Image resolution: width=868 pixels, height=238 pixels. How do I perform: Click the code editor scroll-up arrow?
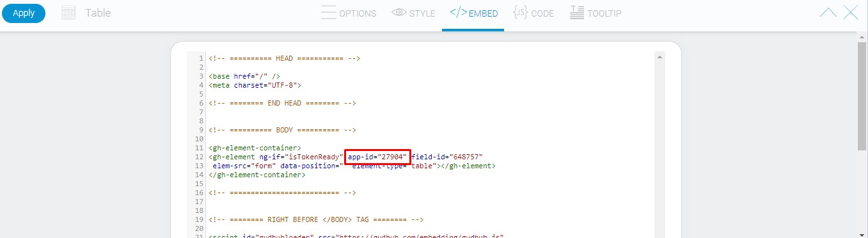coord(660,56)
